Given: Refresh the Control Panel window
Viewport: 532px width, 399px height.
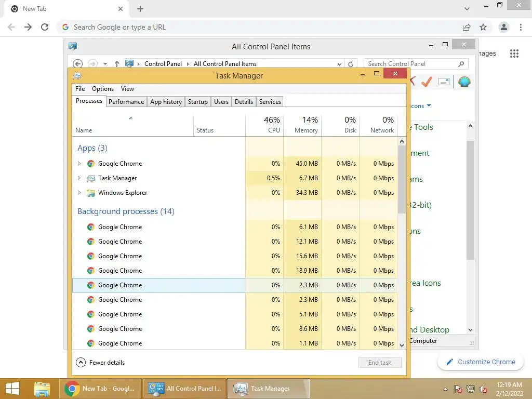Looking at the screenshot, I should (x=351, y=64).
